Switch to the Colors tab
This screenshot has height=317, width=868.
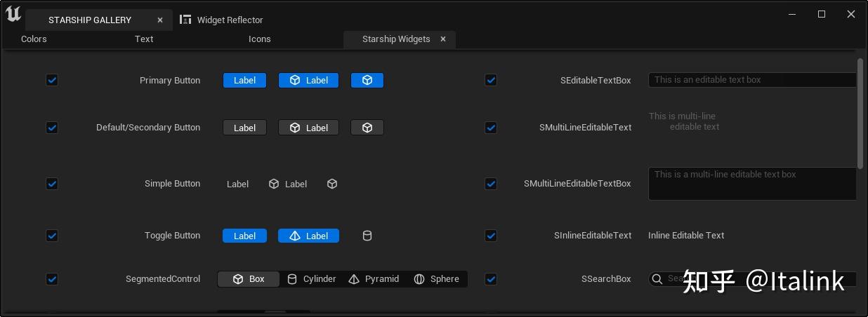(x=34, y=39)
